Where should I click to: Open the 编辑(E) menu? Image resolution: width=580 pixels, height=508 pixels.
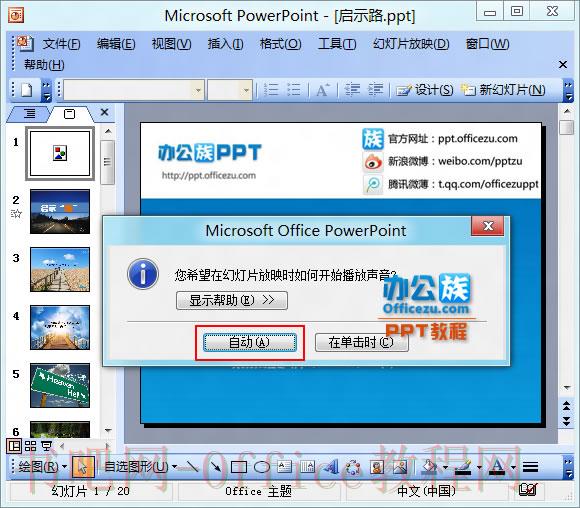[x=116, y=44]
